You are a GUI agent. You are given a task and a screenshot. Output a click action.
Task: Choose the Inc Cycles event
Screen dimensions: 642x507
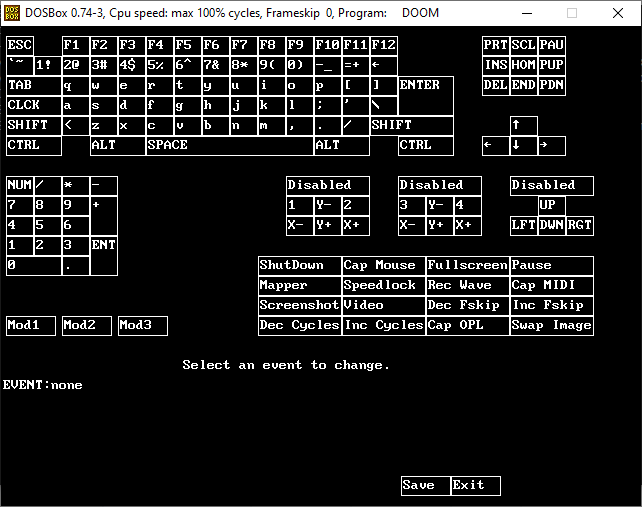[384, 326]
